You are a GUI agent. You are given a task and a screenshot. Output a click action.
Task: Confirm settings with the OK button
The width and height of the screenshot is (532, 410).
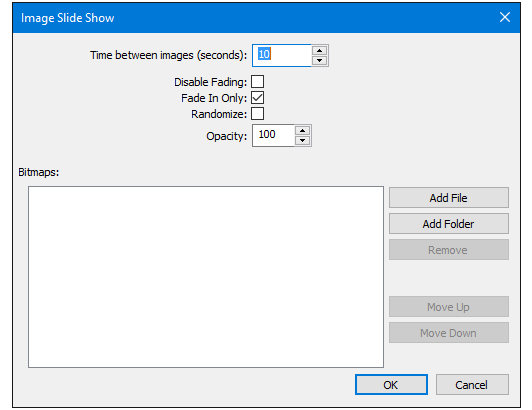[x=391, y=385]
